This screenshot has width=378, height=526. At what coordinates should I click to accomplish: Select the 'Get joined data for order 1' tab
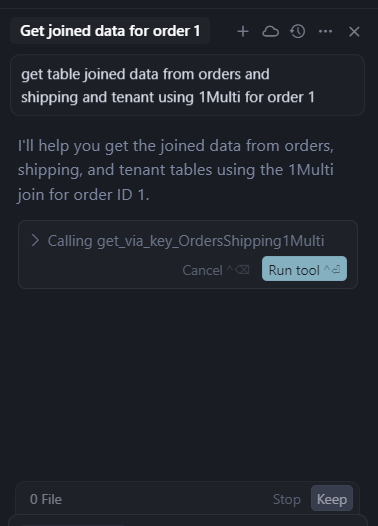coord(110,31)
